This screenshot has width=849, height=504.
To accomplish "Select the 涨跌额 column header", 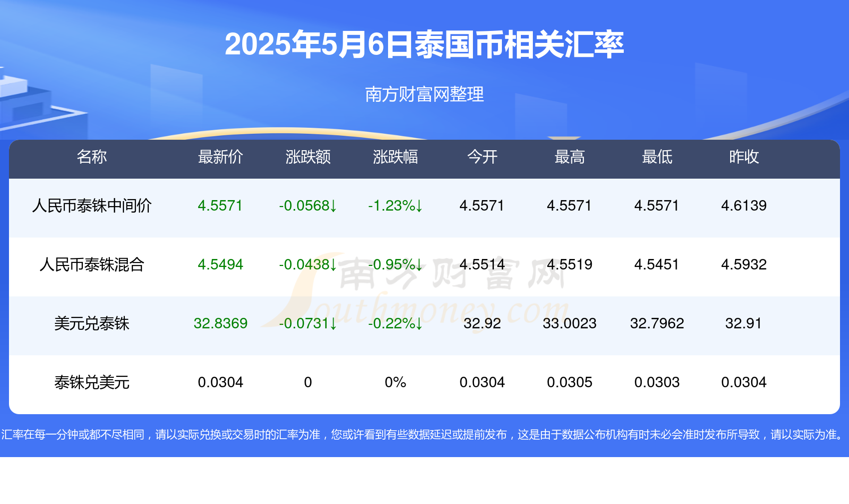I will coord(308,157).
